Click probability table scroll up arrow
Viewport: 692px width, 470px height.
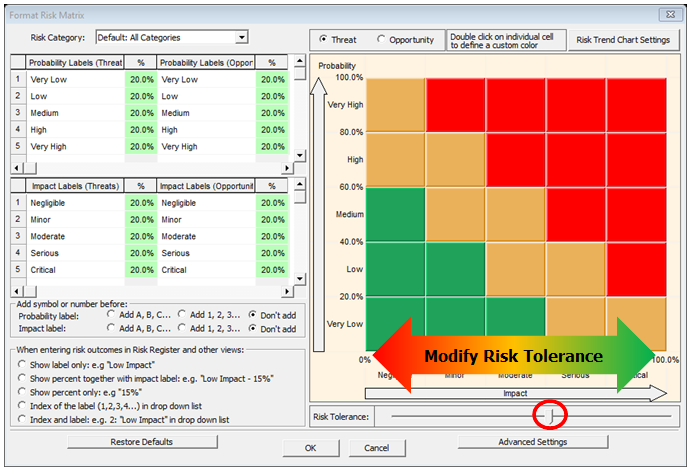300,60
